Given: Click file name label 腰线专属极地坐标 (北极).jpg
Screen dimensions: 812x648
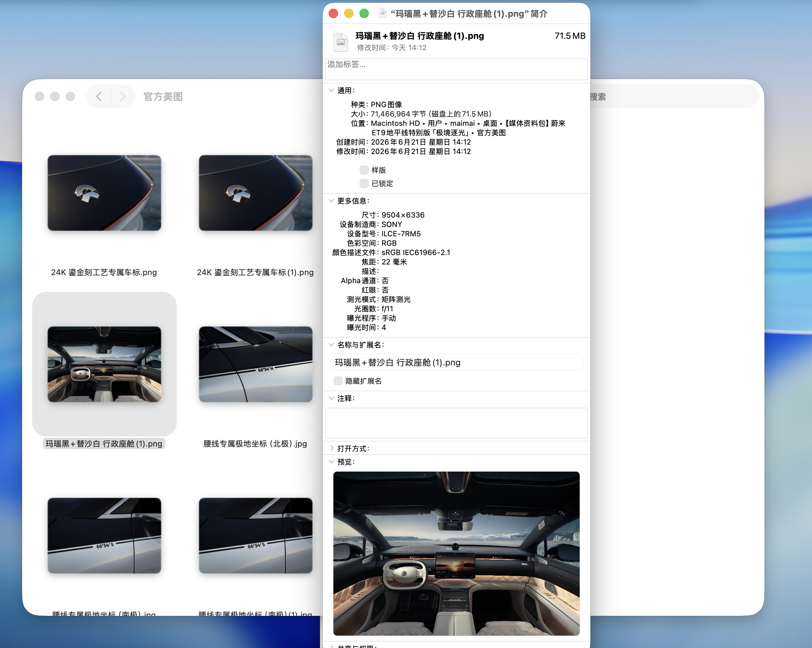Looking at the screenshot, I should (x=255, y=443).
